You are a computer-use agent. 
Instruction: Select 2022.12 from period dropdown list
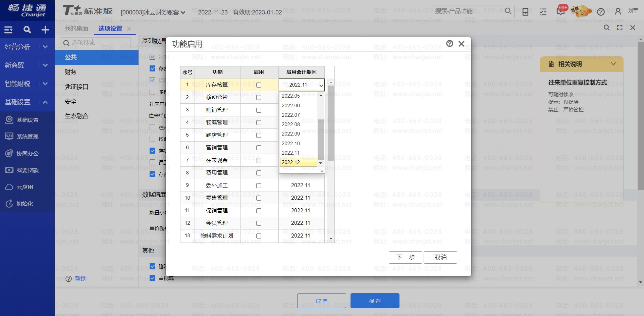click(x=291, y=162)
